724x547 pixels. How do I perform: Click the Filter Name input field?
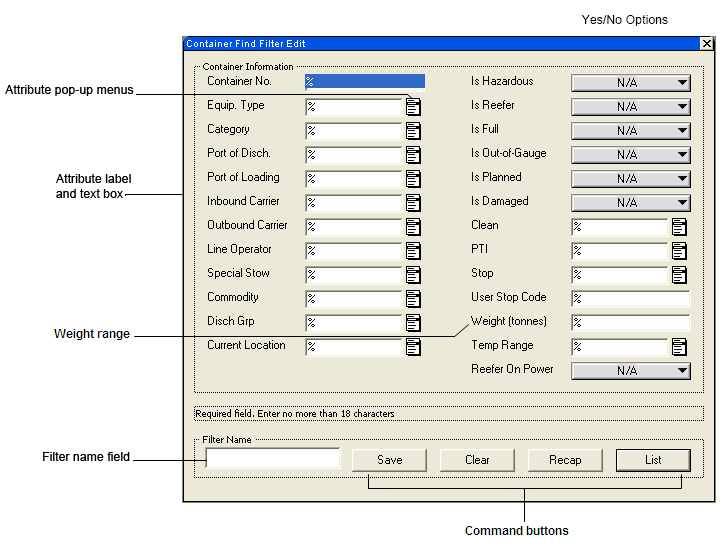273,458
